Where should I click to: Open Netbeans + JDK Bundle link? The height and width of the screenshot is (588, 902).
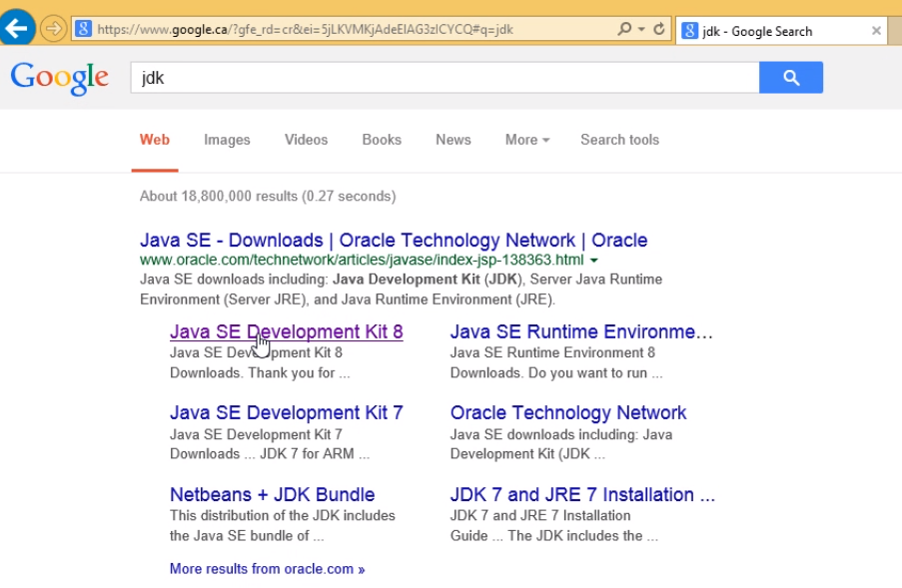(x=272, y=494)
